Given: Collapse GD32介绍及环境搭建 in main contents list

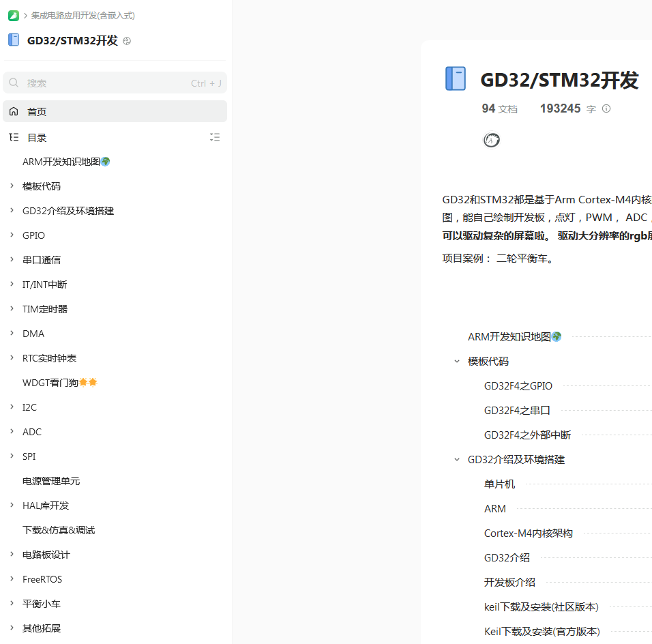Looking at the screenshot, I should pyautogui.click(x=457, y=459).
